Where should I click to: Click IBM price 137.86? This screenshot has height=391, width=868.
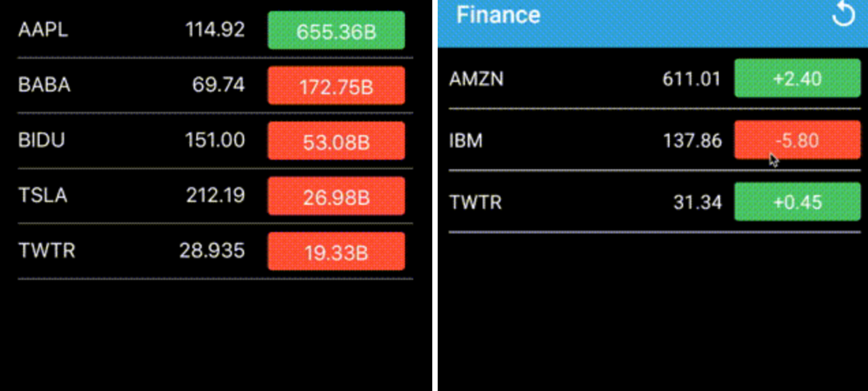coord(692,141)
